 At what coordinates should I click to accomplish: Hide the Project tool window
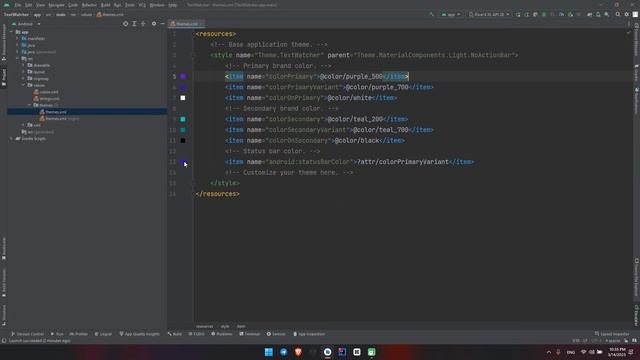(x=162, y=24)
